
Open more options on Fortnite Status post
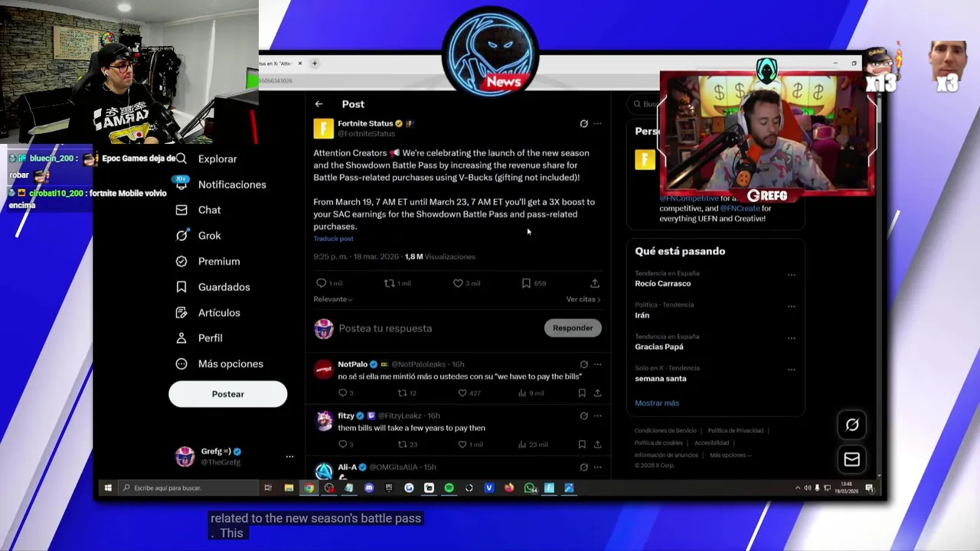pyautogui.click(x=598, y=123)
